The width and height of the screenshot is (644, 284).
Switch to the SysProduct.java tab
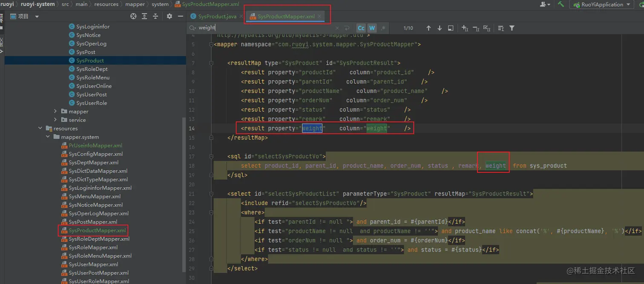point(217,17)
